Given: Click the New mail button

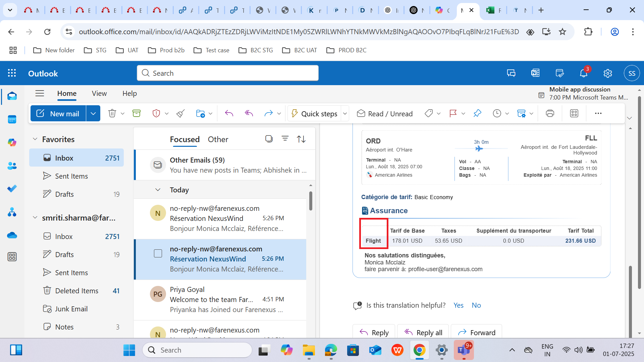Looking at the screenshot, I should 58,113.
